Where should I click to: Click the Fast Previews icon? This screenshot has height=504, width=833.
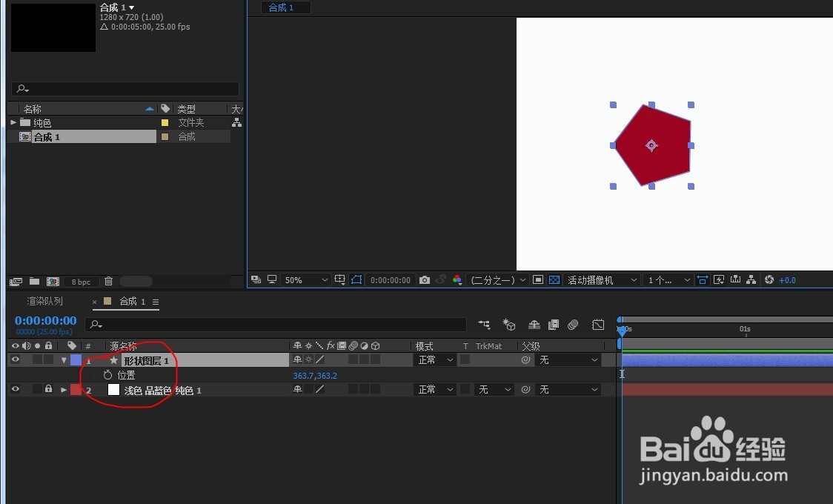pyautogui.click(x=719, y=279)
